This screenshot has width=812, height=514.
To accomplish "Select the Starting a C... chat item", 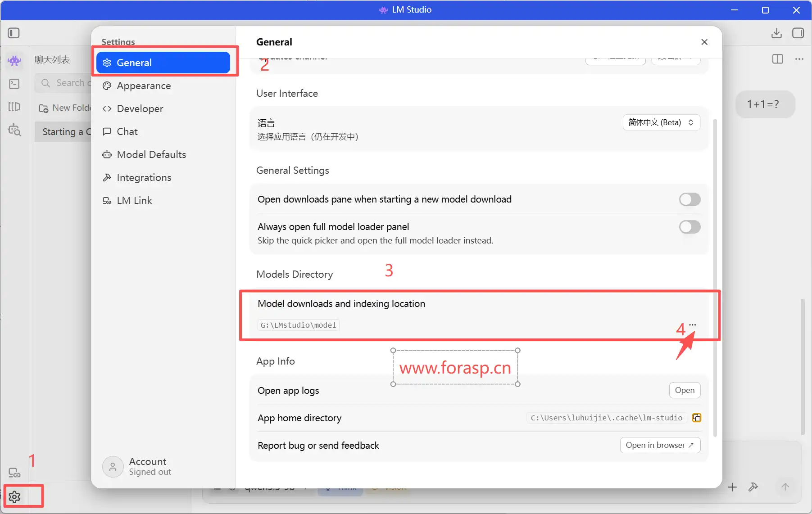I will (x=63, y=131).
